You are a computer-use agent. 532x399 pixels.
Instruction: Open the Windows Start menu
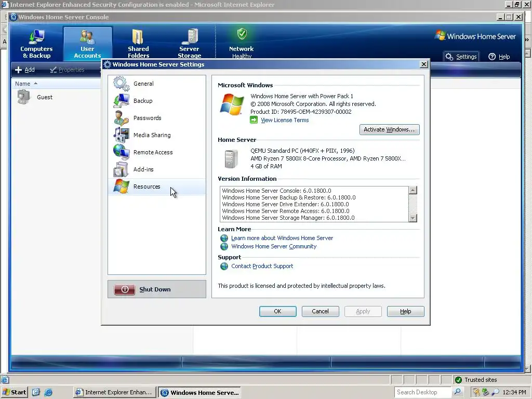pyautogui.click(x=14, y=392)
